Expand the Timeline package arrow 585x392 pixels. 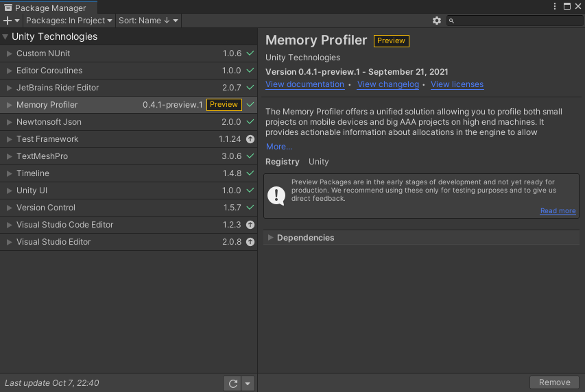[x=10, y=174]
